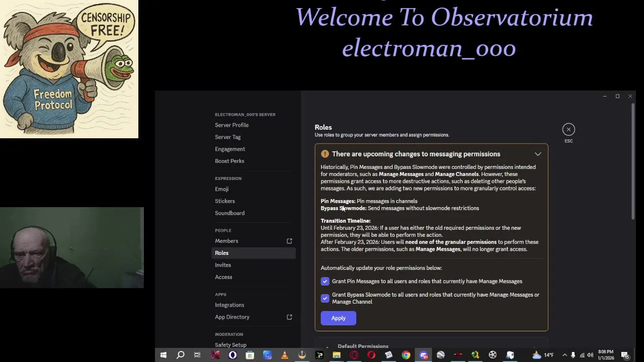Open Access settings
644x362 pixels.
(x=223, y=277)
